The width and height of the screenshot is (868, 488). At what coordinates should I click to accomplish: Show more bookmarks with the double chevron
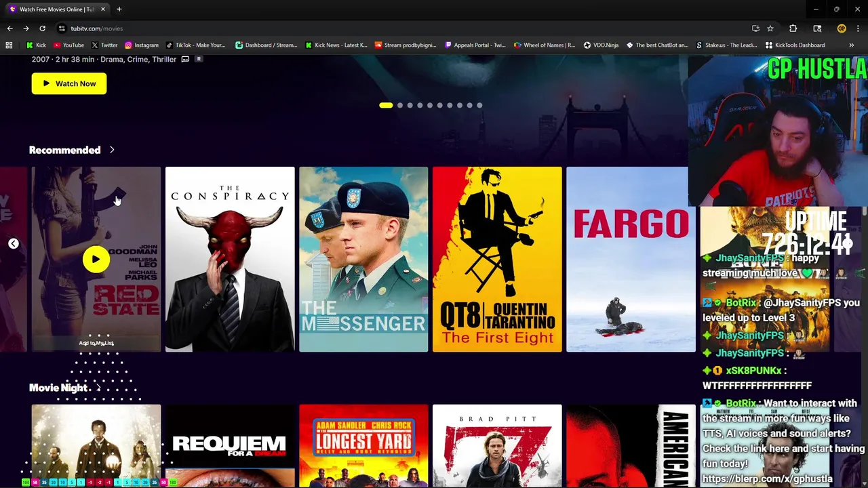[851, 45]
